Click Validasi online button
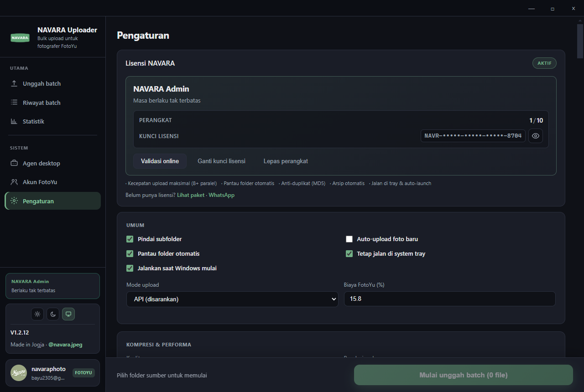 pyautogui.click(x=160, y=161)
